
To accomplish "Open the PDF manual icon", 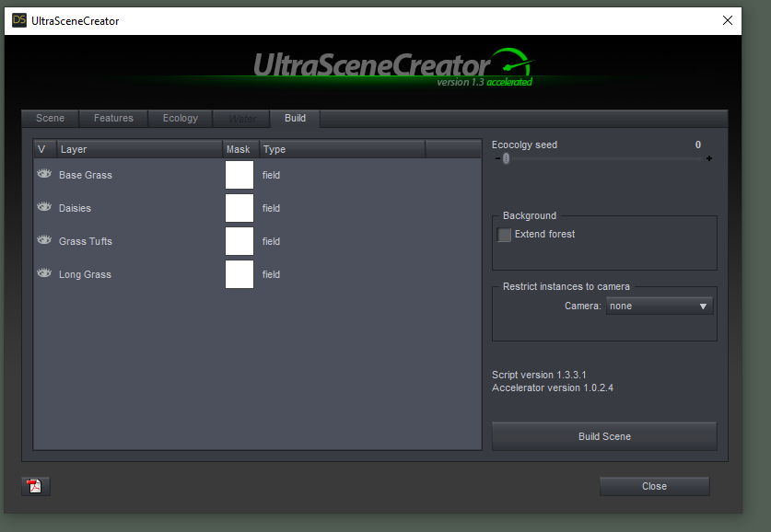I will 35,486.
